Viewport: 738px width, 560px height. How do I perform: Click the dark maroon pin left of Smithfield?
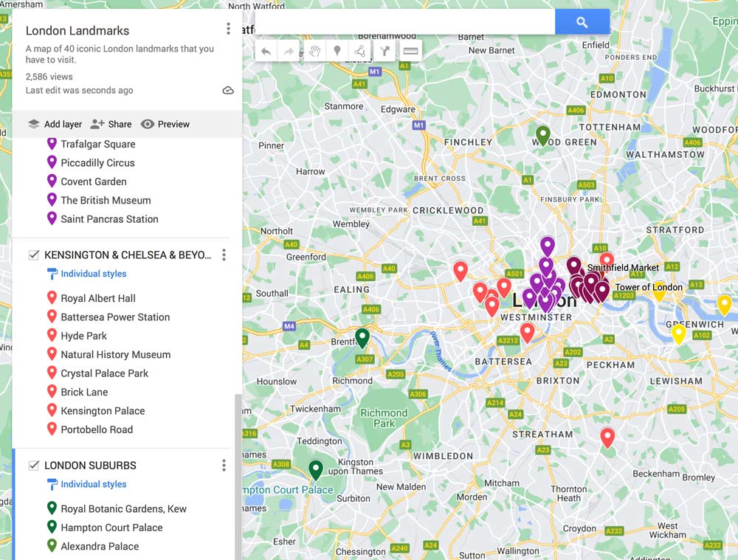573,266
